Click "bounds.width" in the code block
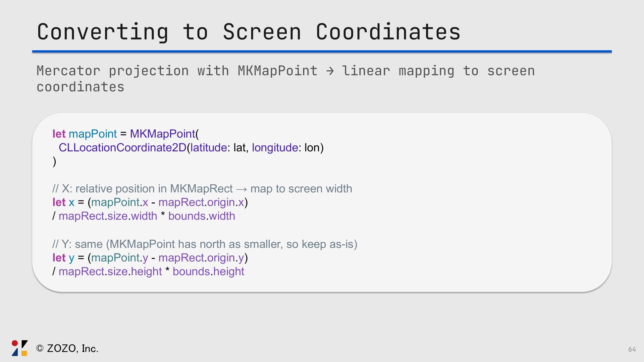The width and height of the screenshot is (644, 362). pos(202,216)
